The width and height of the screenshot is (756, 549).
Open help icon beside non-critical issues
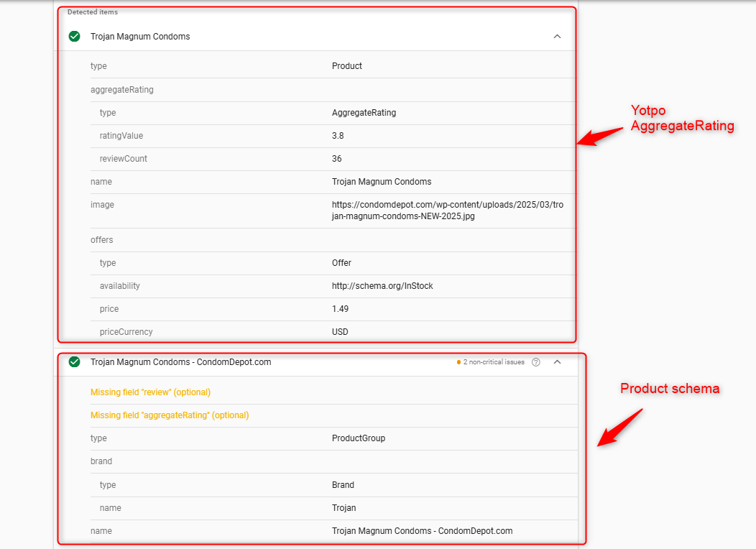535,362
